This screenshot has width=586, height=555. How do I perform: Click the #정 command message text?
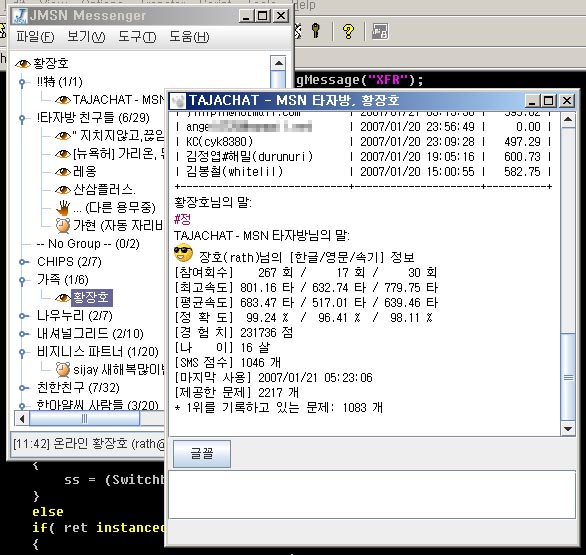click(x=183, y=219)
